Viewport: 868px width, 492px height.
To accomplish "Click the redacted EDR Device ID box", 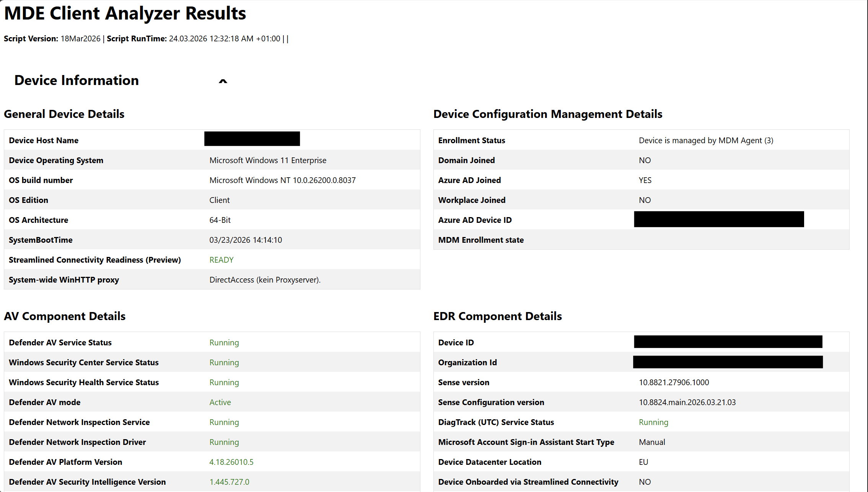I will point(728,342).
